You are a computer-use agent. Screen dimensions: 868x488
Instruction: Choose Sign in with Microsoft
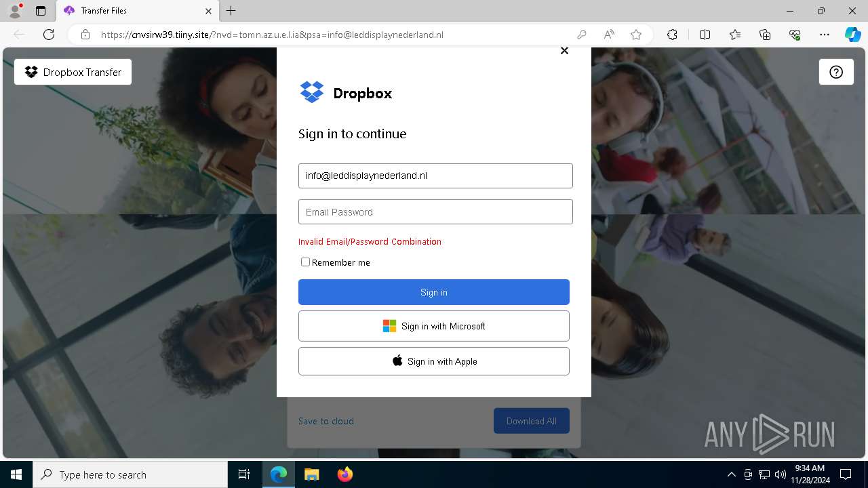click(x=434, y=326)
